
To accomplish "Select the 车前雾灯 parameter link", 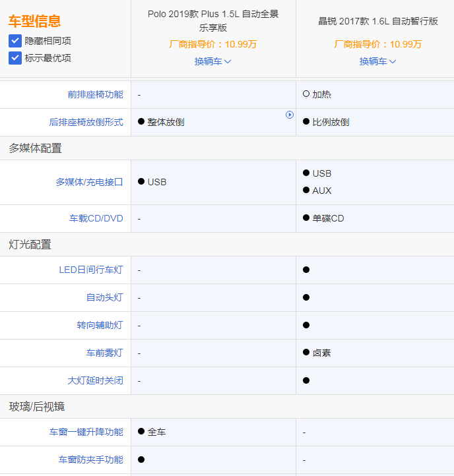I will pos(104,353).
